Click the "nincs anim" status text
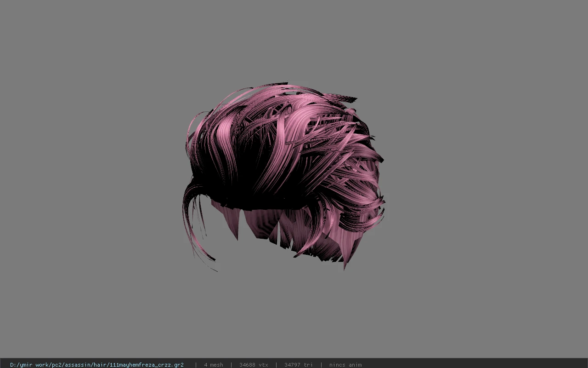Screen dimensions: 588x368 pos(345,365)
